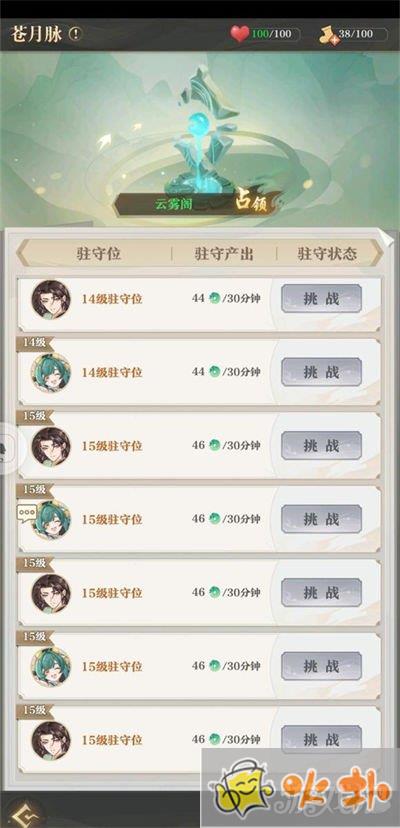Tap the 驻守状态 column header

coord(327,254)
